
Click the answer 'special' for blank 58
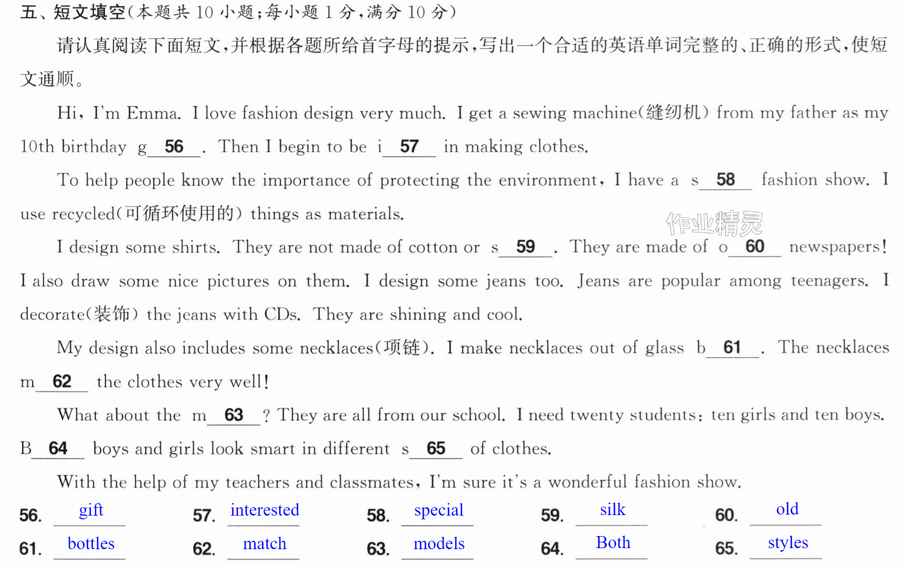pyautogui.click(x=439, y=510)
